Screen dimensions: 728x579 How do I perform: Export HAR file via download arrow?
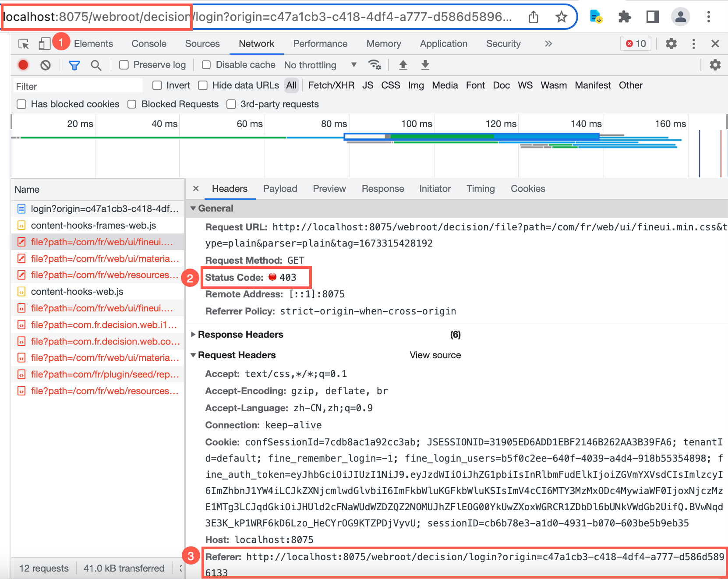pos(424,64)
